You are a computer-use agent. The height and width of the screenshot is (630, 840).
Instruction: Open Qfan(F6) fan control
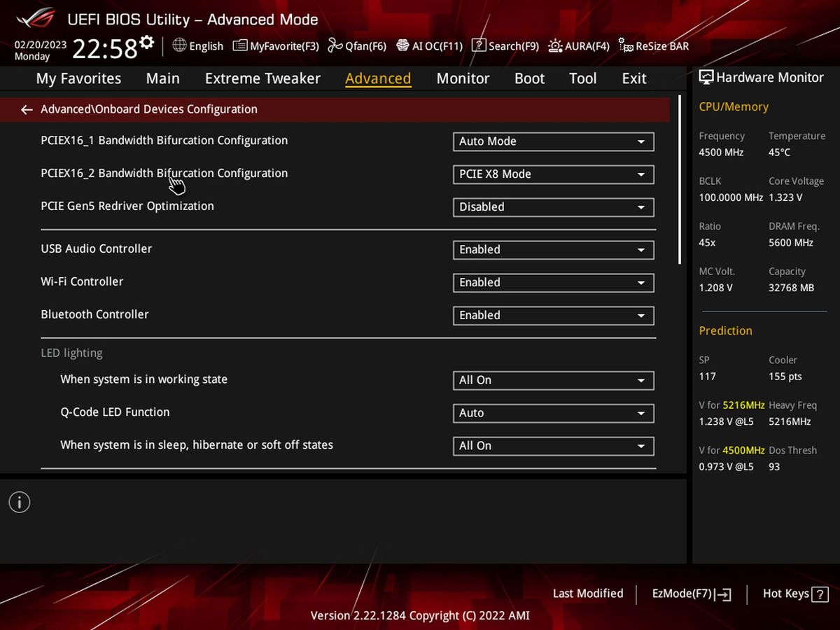[357, 45]
